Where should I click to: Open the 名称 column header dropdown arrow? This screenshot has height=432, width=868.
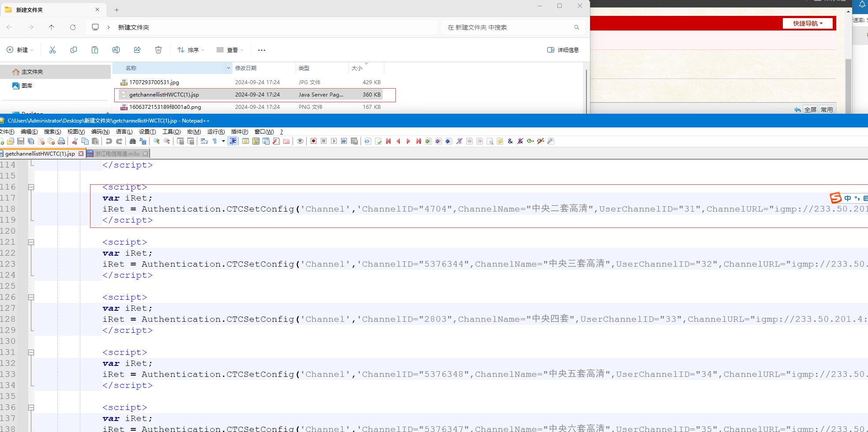(229, 68)
